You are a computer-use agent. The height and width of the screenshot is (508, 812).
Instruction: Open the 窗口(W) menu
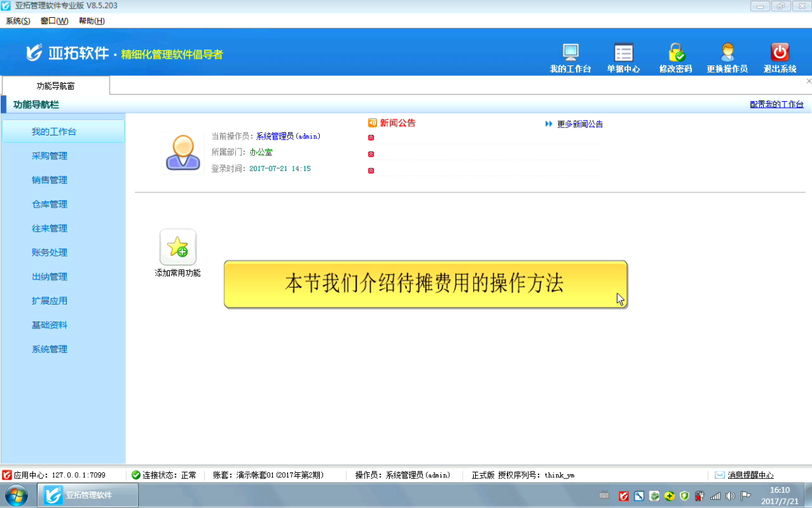point(54,20)
